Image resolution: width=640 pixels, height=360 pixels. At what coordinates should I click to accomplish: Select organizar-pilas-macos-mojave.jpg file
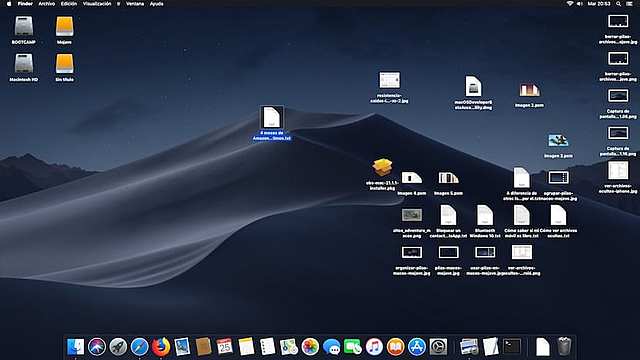coord(411,253)
